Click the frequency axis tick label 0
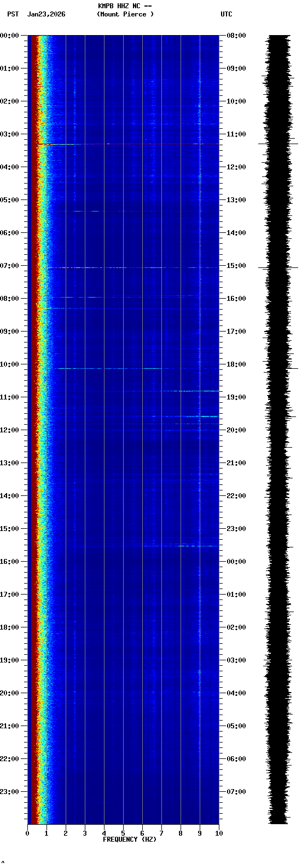This screenshot has width=302, height=868. point(27,833)
